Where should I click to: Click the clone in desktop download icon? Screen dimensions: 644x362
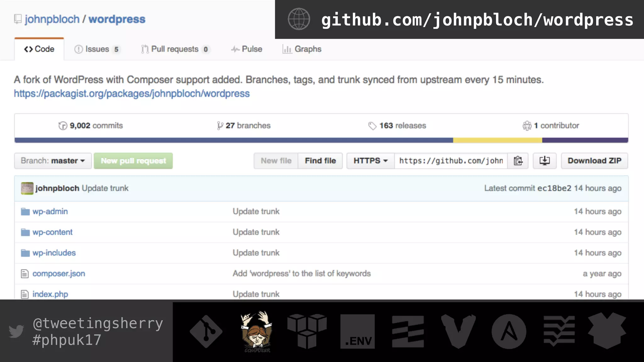click(545, 161)
